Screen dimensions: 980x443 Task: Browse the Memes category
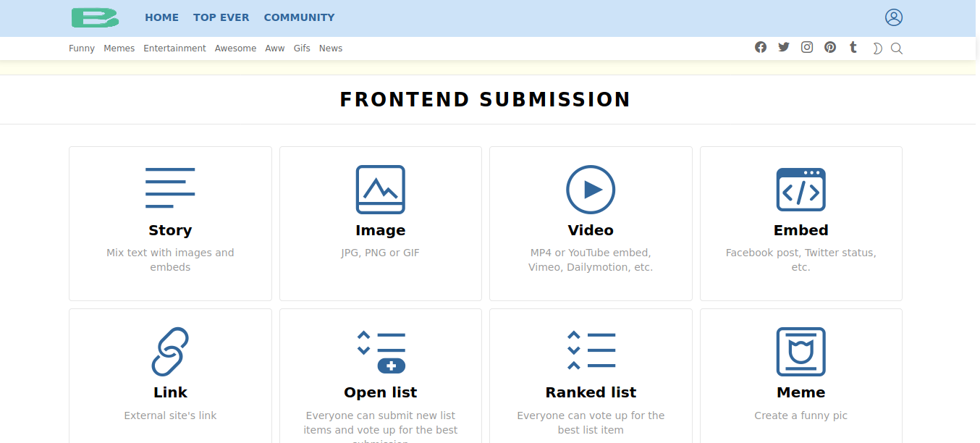pos(119,48)
